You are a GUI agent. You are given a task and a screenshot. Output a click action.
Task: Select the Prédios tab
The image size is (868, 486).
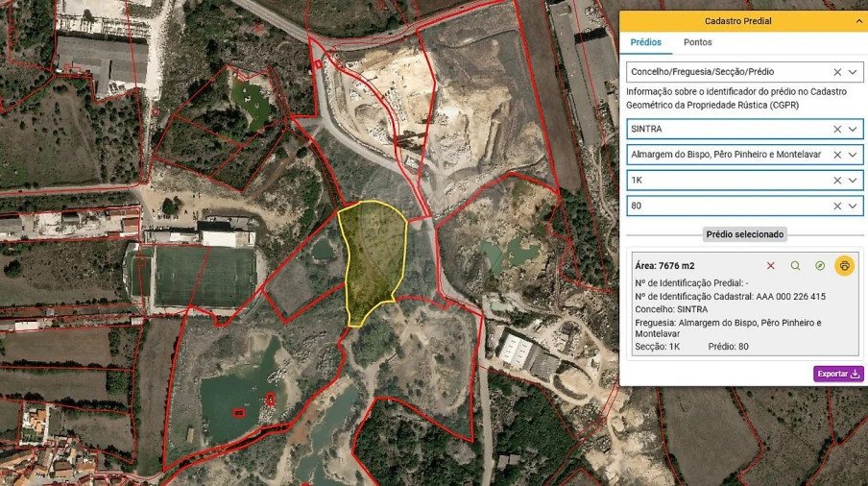[645, 43]
